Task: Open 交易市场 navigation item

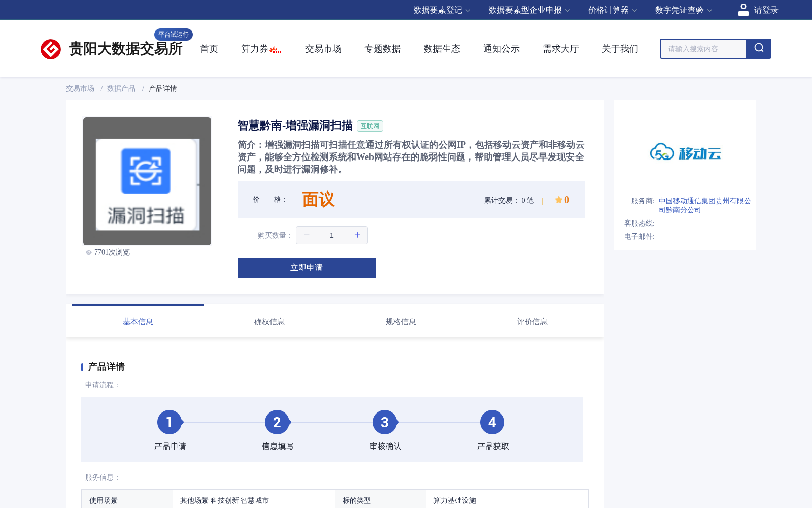Action: 323,49
